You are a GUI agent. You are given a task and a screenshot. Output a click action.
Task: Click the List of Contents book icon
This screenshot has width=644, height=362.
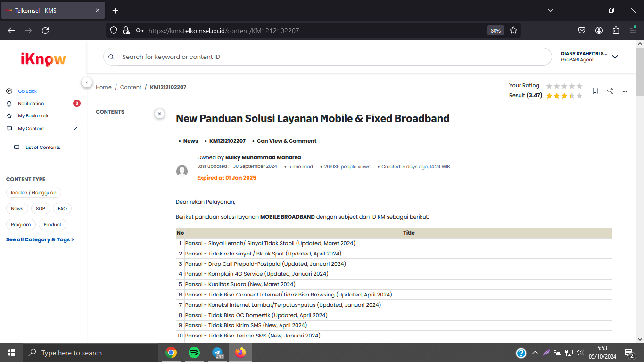point(17,147)
